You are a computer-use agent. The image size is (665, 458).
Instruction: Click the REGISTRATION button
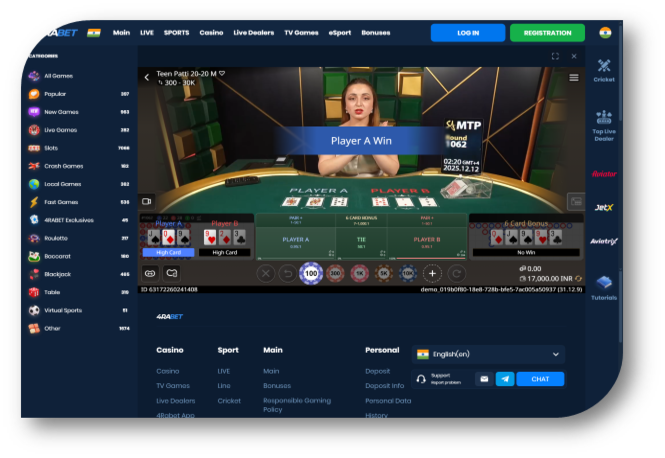click(x=547, y=33)
